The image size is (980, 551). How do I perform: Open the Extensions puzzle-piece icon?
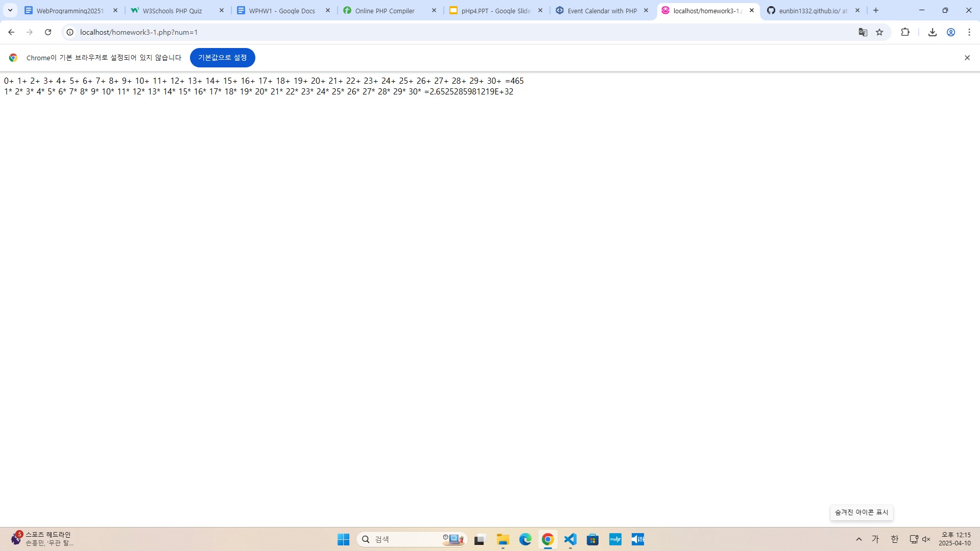tap(905, 32)
